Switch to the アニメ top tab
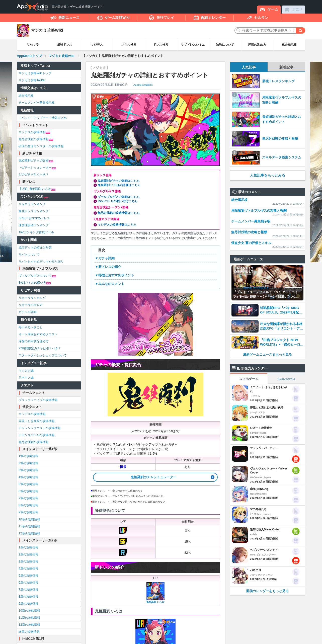 (293, 10)
